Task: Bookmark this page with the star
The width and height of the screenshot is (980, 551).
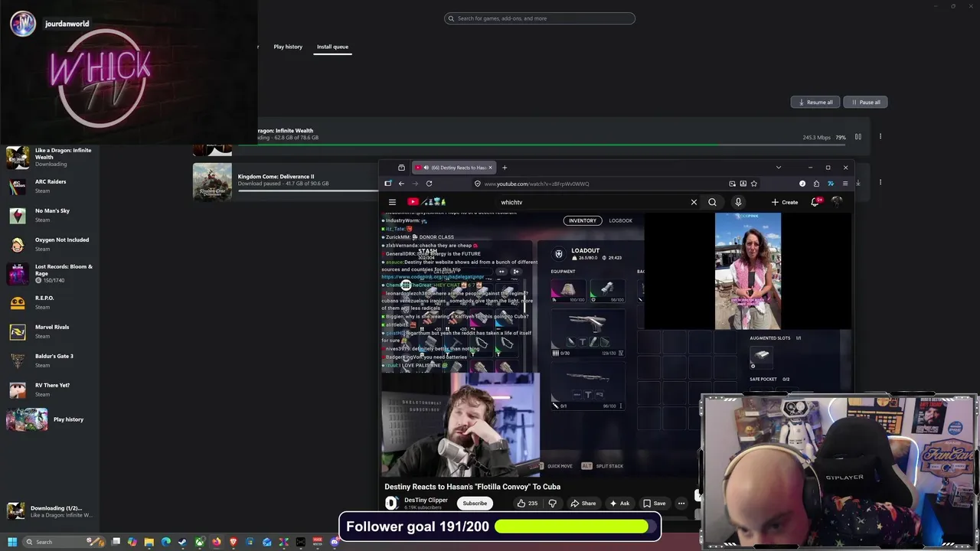Action: pos(754,184)
